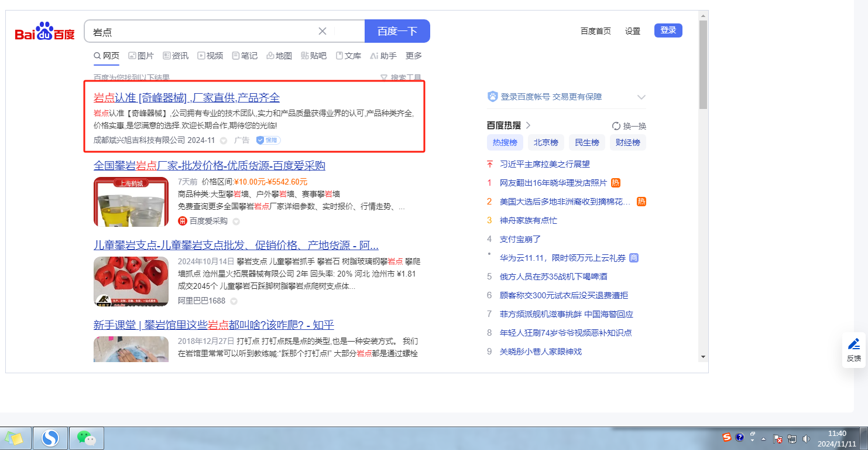Show hidden system tray icons
The image size is (868, 450).
(x=763, y=438)
